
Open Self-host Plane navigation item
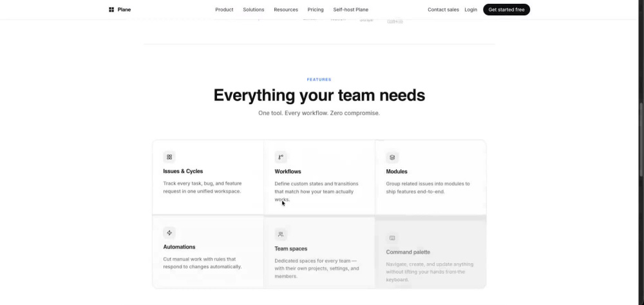pos(351,10)
